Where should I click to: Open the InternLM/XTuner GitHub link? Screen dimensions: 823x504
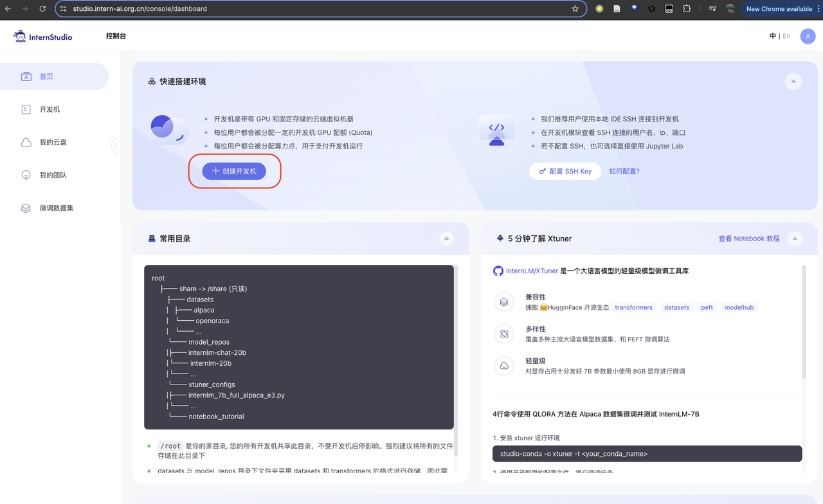(x=532, y=271)
